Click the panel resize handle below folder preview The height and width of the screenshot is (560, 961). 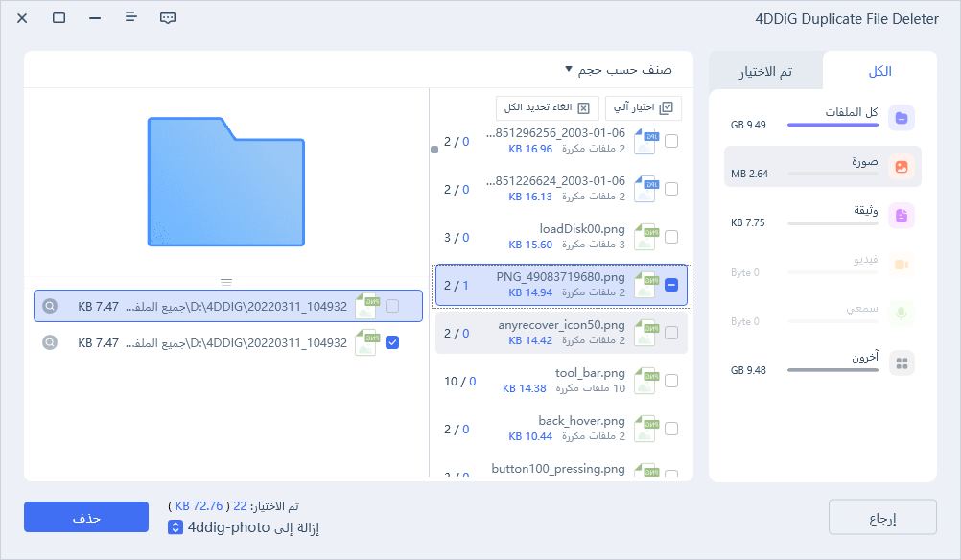[226, 283]
